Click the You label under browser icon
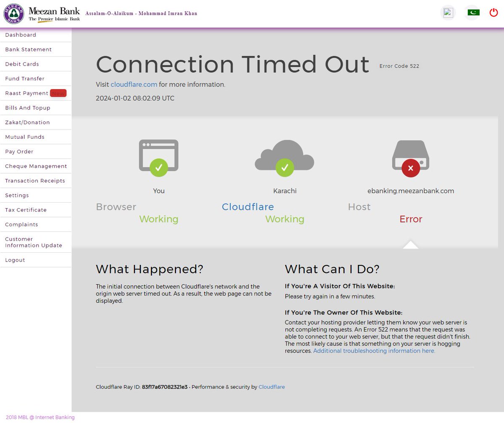The width and height of the screenshot is (504, 423). [x=159, y=191]
